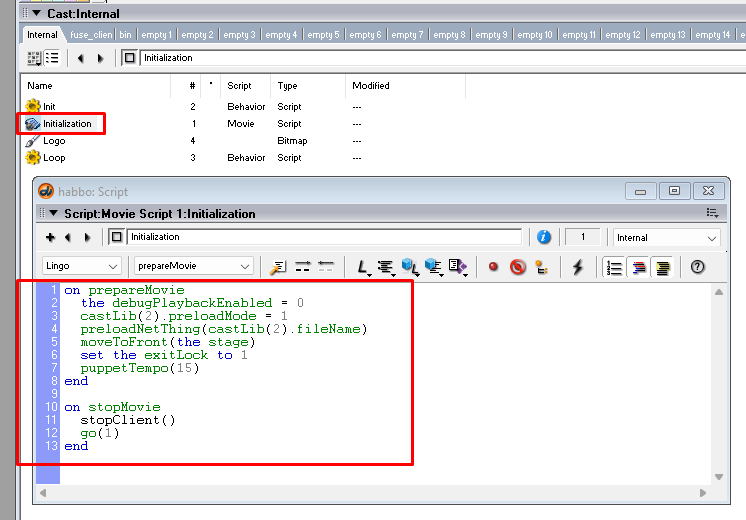Click the Uncomment lines icon
746x520 pixels.
tap(326, 267)
